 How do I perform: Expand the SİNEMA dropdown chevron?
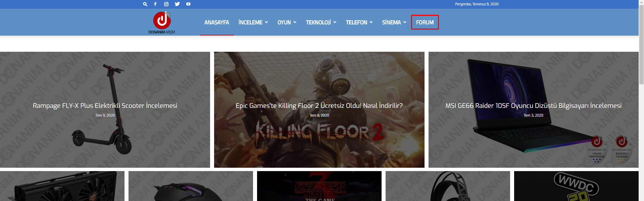[x=405, y=22]
